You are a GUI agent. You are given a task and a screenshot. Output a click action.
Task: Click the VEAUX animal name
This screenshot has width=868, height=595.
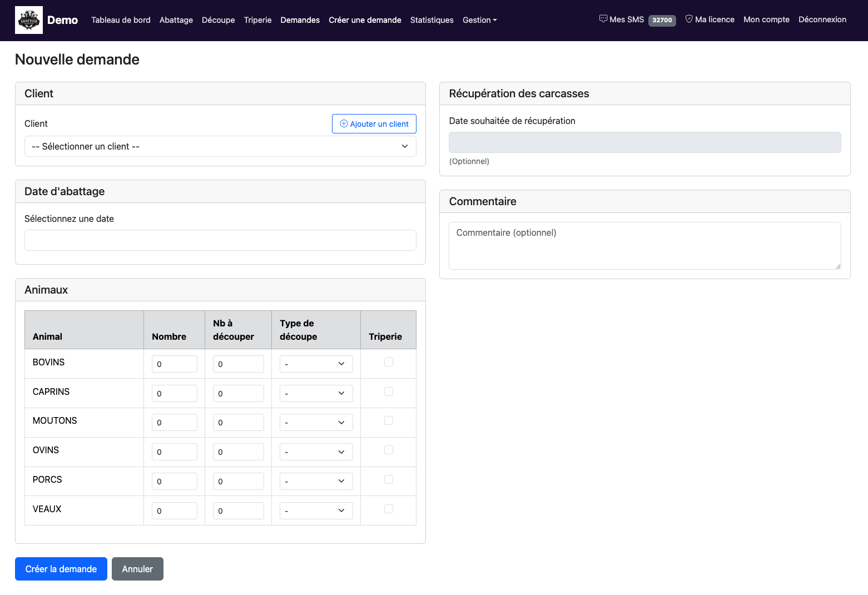click(47, 509)
